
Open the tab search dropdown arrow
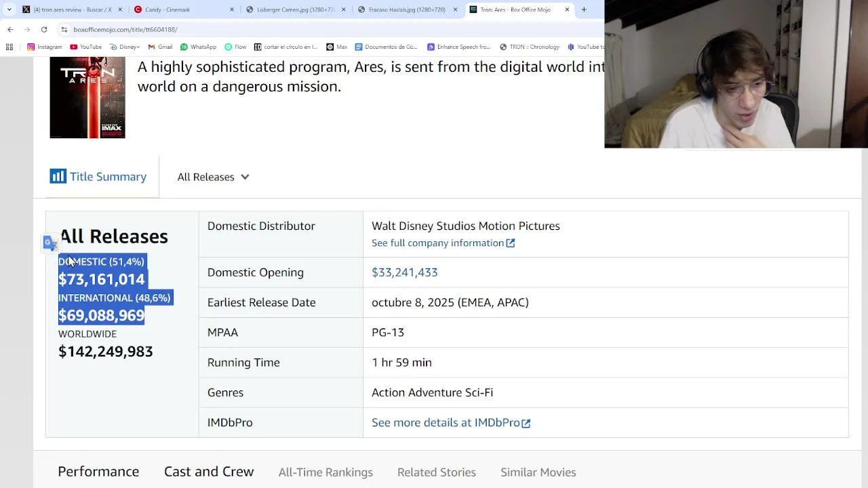point(9,9)
